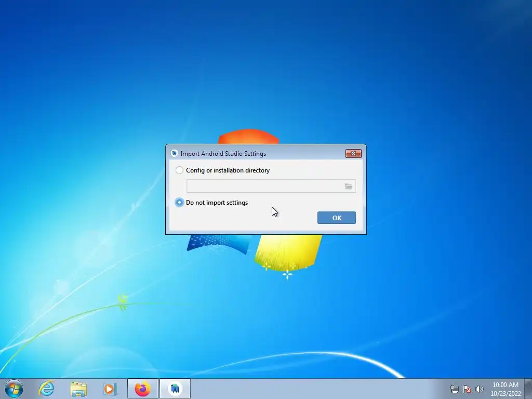The image size is (532, 399).
Task: Click the OK button in the dialog
Action: tap(337, 218)
